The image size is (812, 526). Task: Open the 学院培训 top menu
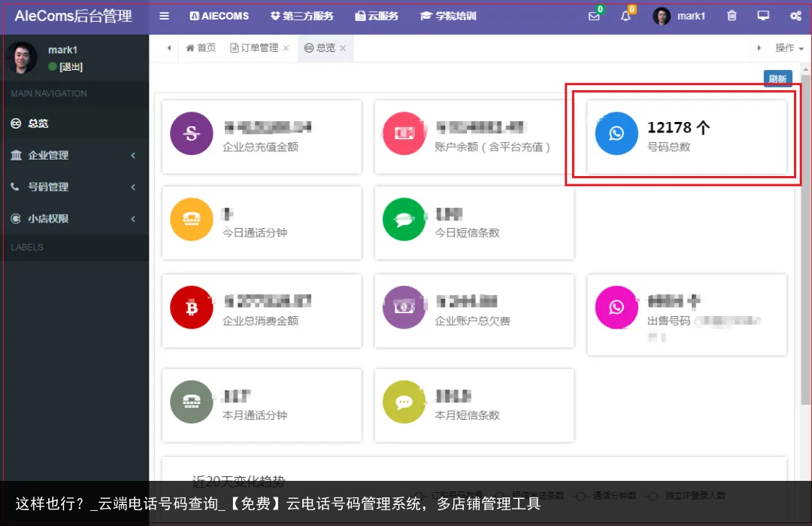(448, 16)
